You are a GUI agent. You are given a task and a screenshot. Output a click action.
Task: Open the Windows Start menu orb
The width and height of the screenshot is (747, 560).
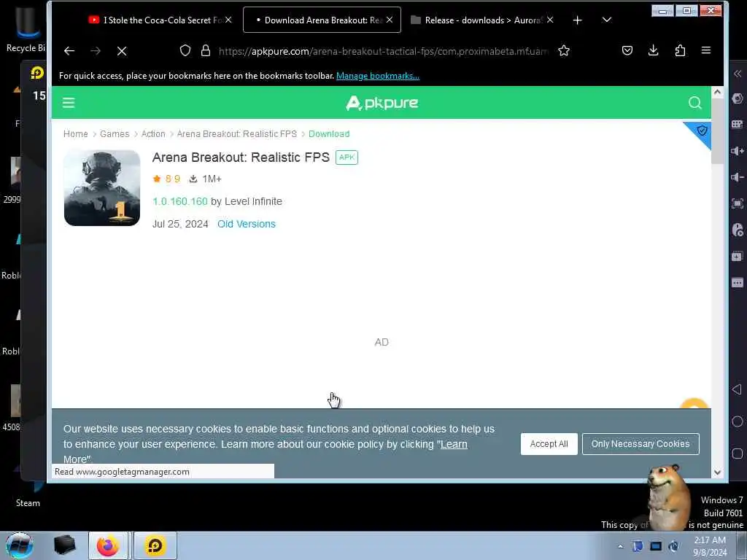coord(20,545)
